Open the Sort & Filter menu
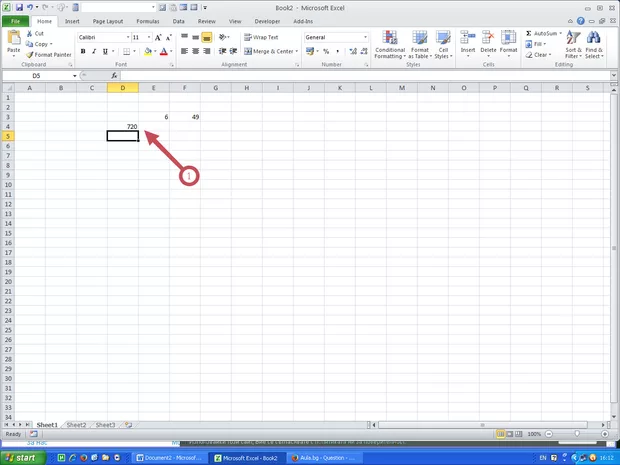 (573, 45)
